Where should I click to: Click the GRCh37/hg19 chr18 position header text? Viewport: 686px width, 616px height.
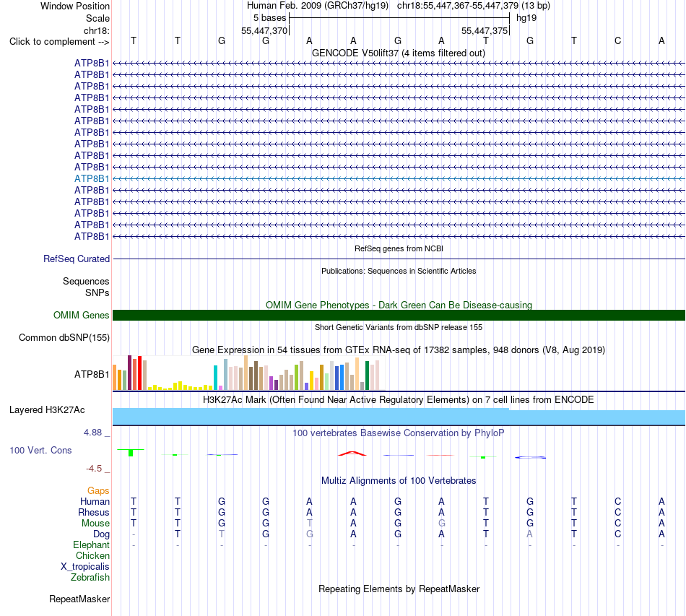coord(398,6)
